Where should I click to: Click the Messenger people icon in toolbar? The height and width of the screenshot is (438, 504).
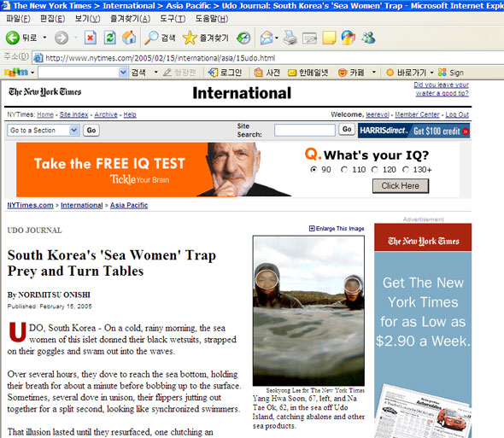368,38
